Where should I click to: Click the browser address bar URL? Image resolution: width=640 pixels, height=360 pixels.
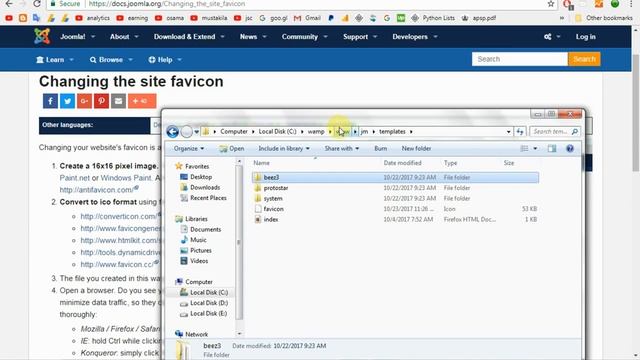[x=167, y=4]
